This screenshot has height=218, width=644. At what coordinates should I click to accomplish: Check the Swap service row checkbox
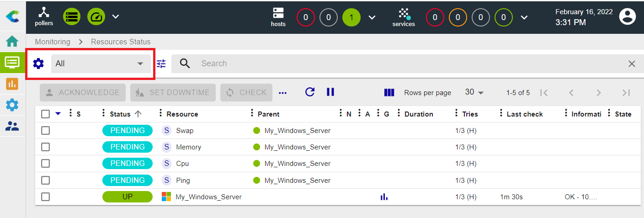(x=46, y=131)
